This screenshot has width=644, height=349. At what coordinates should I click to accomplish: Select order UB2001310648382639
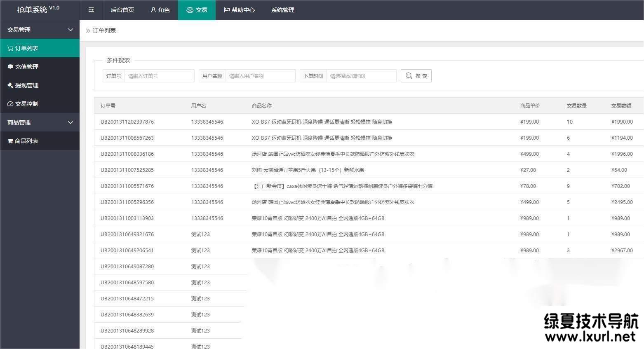coord(127,315)
